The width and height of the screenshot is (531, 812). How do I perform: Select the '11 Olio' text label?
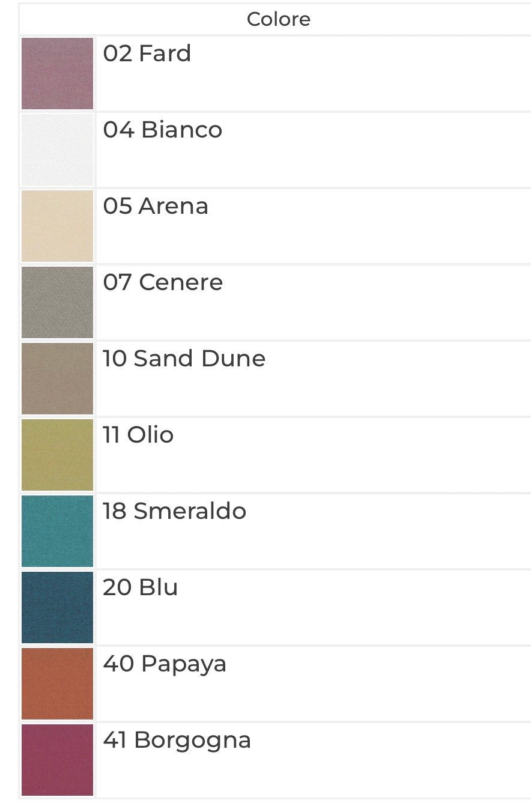click(138, 435)
